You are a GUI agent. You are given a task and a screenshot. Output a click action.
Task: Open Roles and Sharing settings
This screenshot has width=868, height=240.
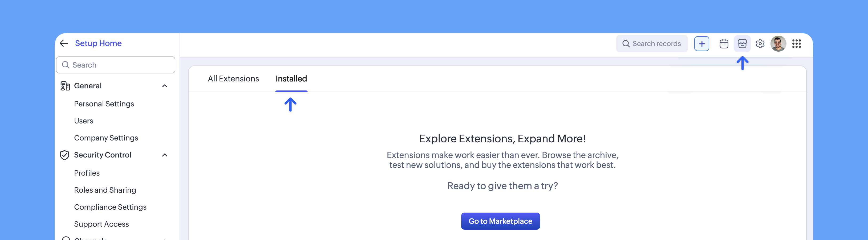pos(105,190)
